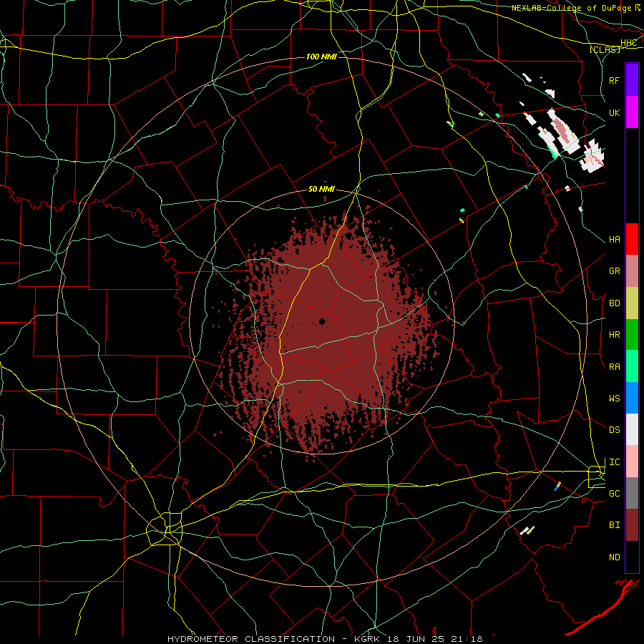The width and height of the screenshot is (644, 644).
Task: Click the "HHC" product code text
Action: point(628,43)
